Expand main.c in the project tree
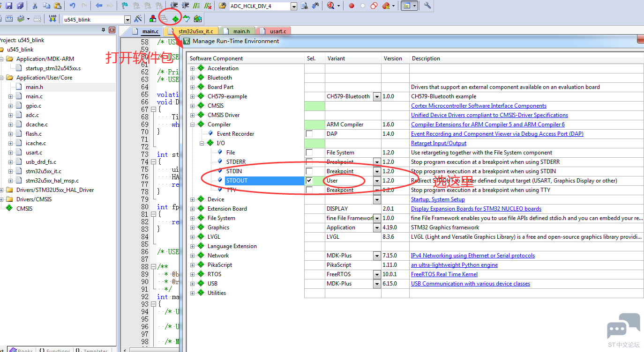The width and height of the screenshot is (644, 352). click(x=10, y=96)
